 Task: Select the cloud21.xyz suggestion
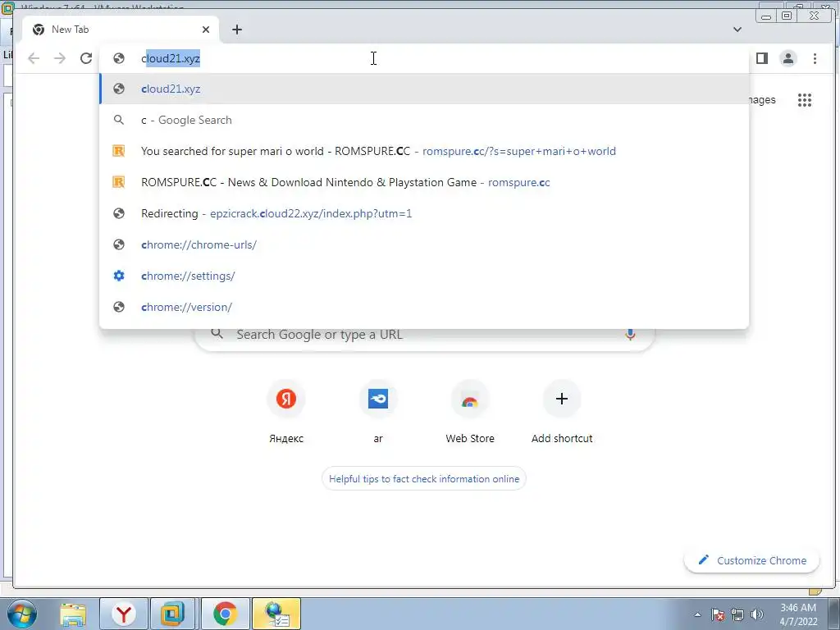point(424,89)
